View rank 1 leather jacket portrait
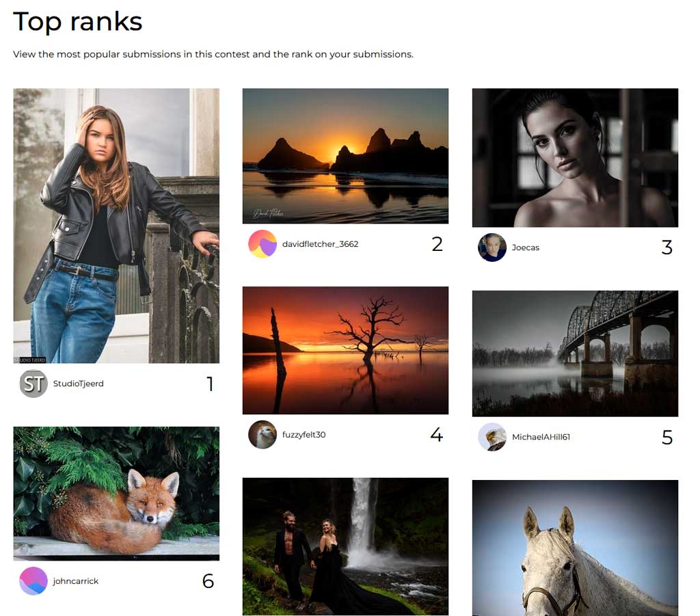Image resolution: width=700 pixels, height=616 pixels. 116,226
